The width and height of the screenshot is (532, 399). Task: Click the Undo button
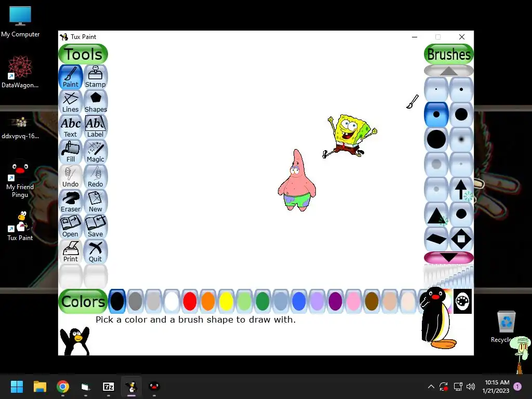(x=71, y=177)
